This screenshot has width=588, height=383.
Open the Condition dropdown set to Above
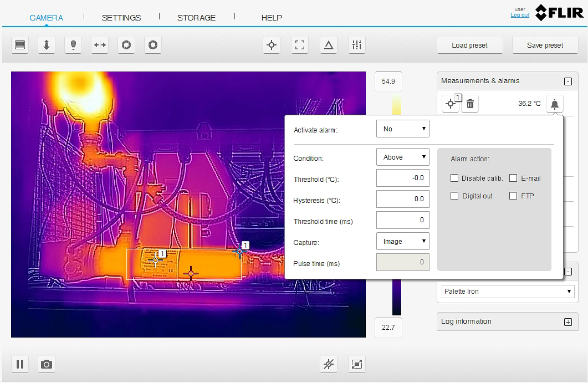click(x=403, y=157)
